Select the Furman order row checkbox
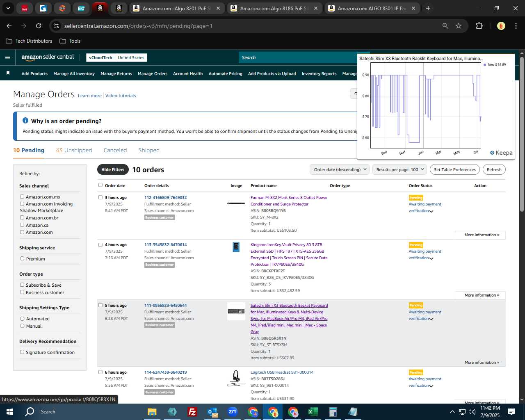Viewport: 525px width, 420px height. [x=100, y=197]
